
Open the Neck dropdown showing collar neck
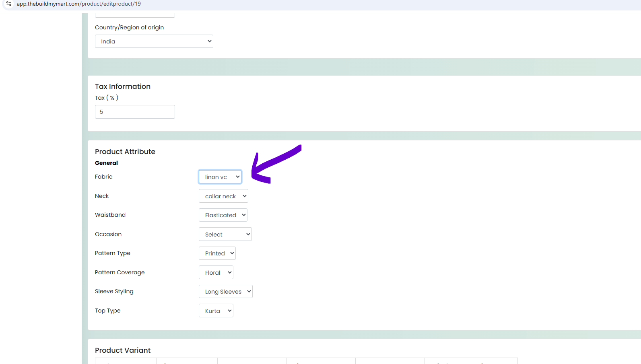tap(223, 196)
